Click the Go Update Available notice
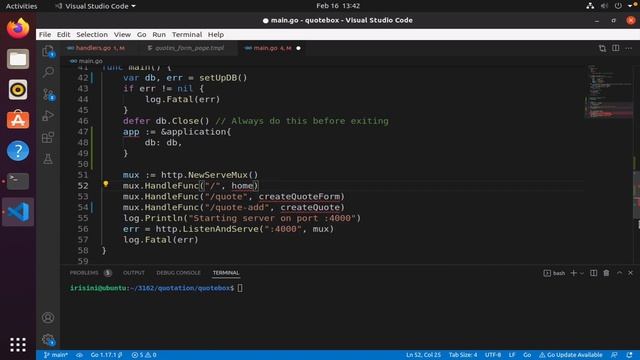640x360 pixels. click(571, 355)
